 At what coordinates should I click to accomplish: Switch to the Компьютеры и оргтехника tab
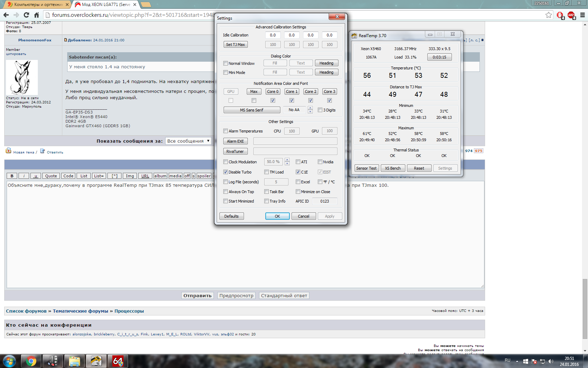point(37,5)
